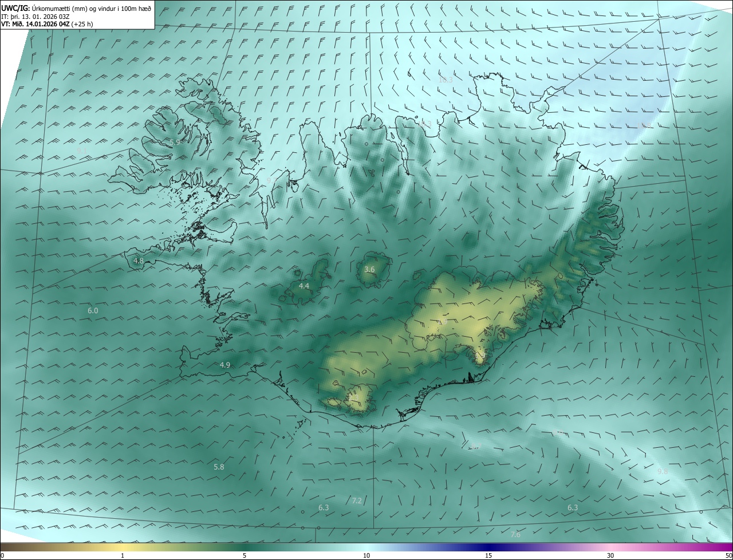Select the 4.9 value on Reykjanes peninsula
The image size is (733, 560).
225,365
